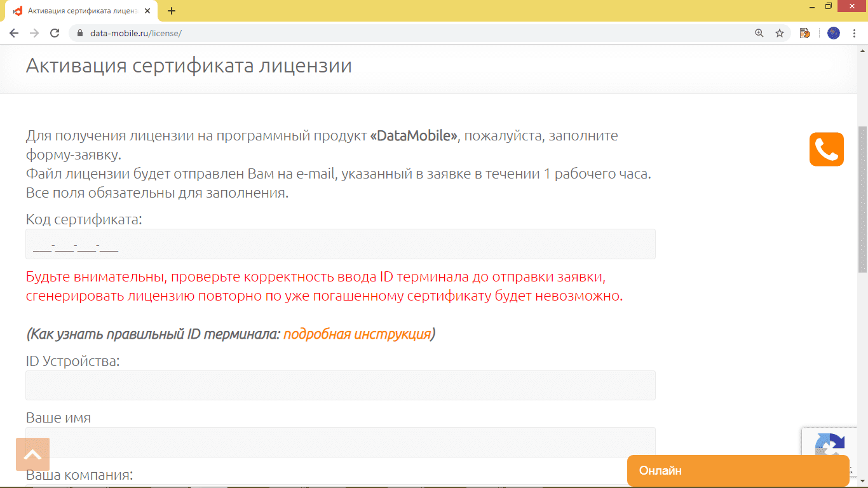Open the Онлайн chat widget

[x=738, y=471]
